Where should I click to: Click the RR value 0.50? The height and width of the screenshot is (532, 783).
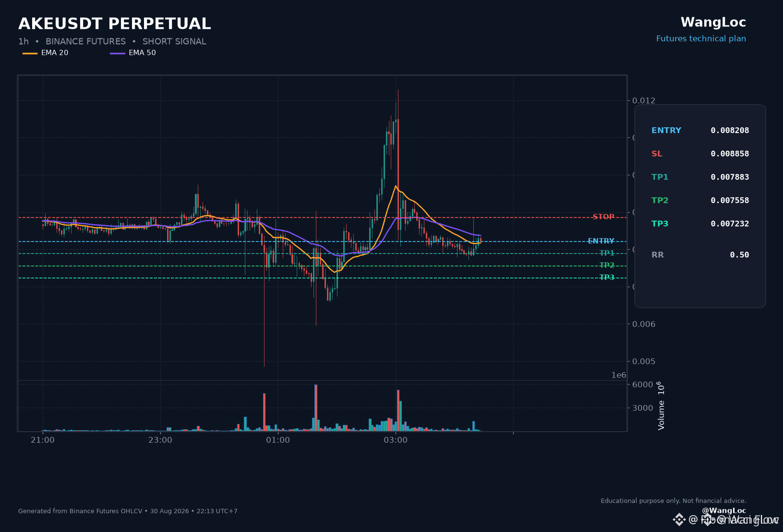pyautogui.click(x=739, y=255)
